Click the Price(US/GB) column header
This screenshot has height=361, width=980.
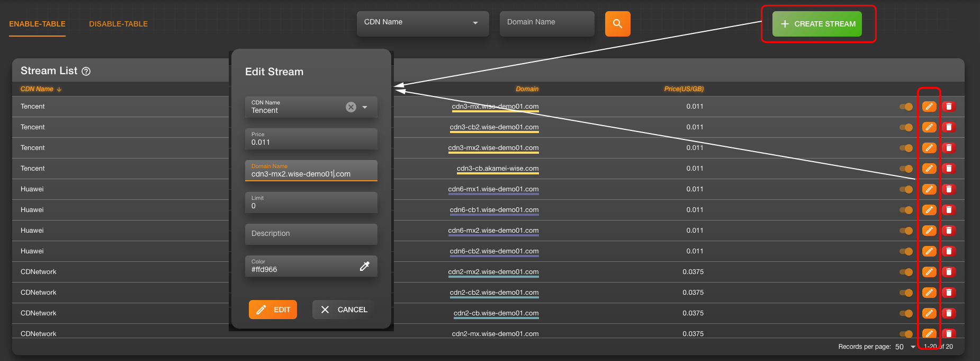(684, 89)
